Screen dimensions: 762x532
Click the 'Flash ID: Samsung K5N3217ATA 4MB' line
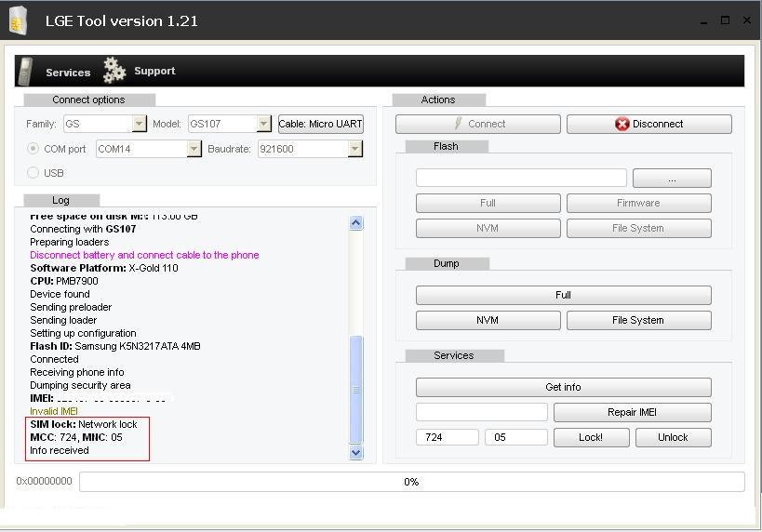[x=115, y=346]
